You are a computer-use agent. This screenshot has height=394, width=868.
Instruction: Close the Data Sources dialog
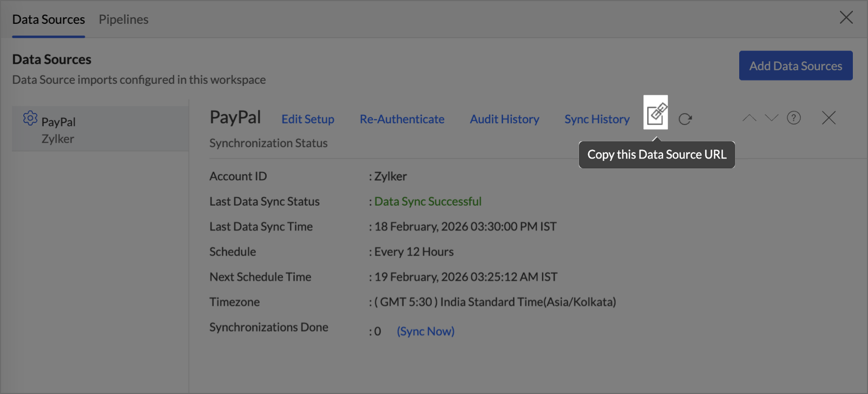pos(846,17)
